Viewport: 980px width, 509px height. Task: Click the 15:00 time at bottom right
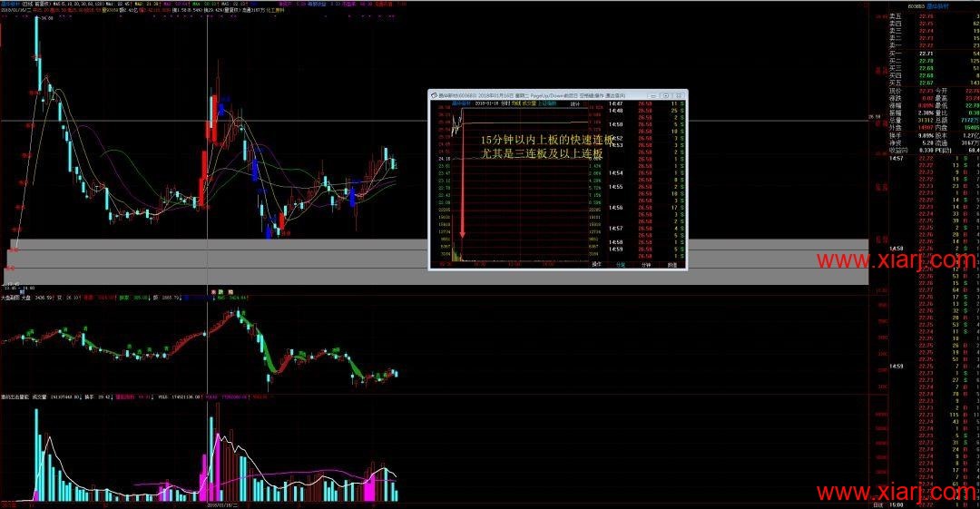(x=897, y=504)
